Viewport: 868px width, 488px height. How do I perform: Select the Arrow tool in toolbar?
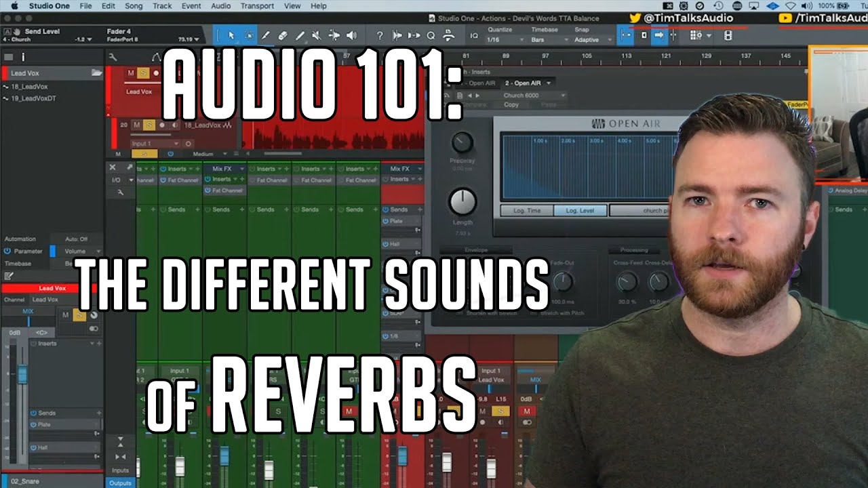coord(231,35)
